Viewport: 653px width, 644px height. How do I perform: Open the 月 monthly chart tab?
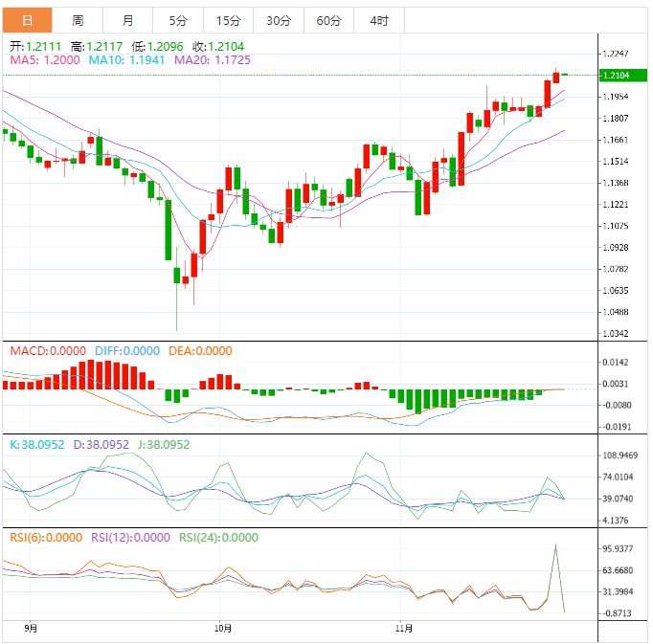click(128, 20)
